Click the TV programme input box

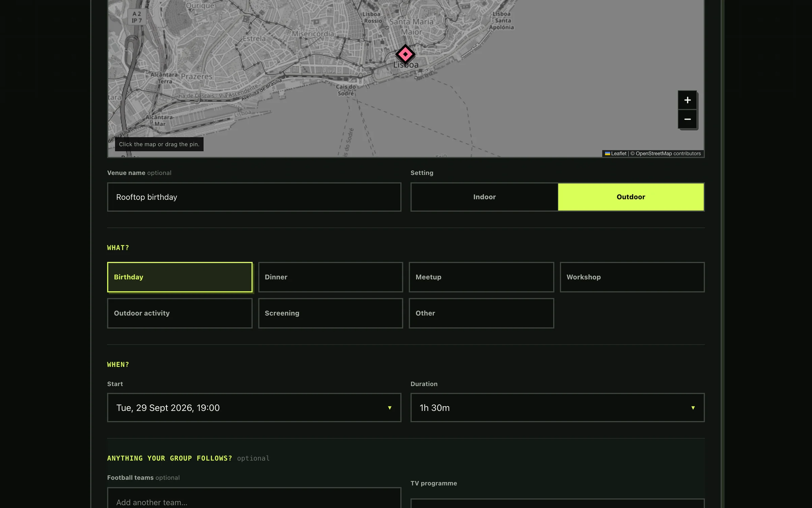pyautogui.click(x=557, y=503)
